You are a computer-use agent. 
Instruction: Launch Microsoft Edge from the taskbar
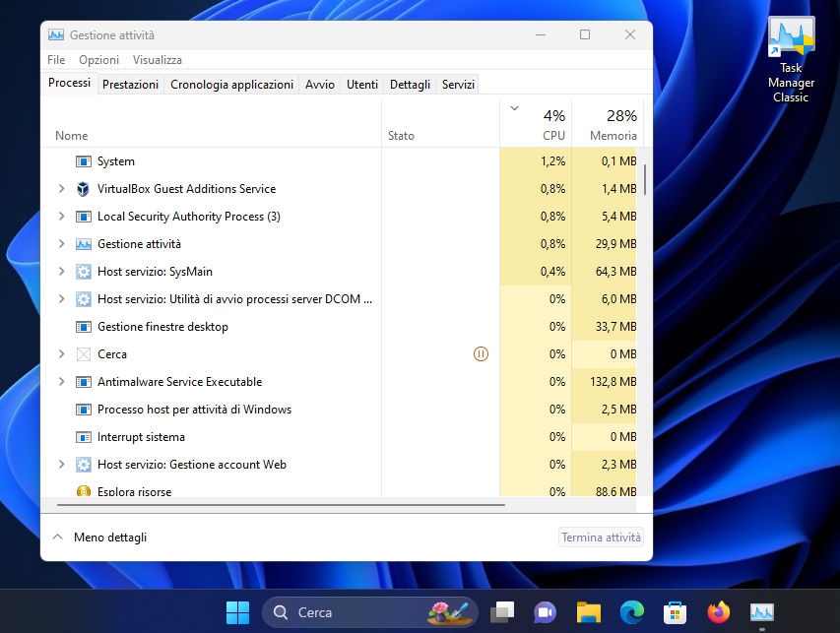click(631, 612)
